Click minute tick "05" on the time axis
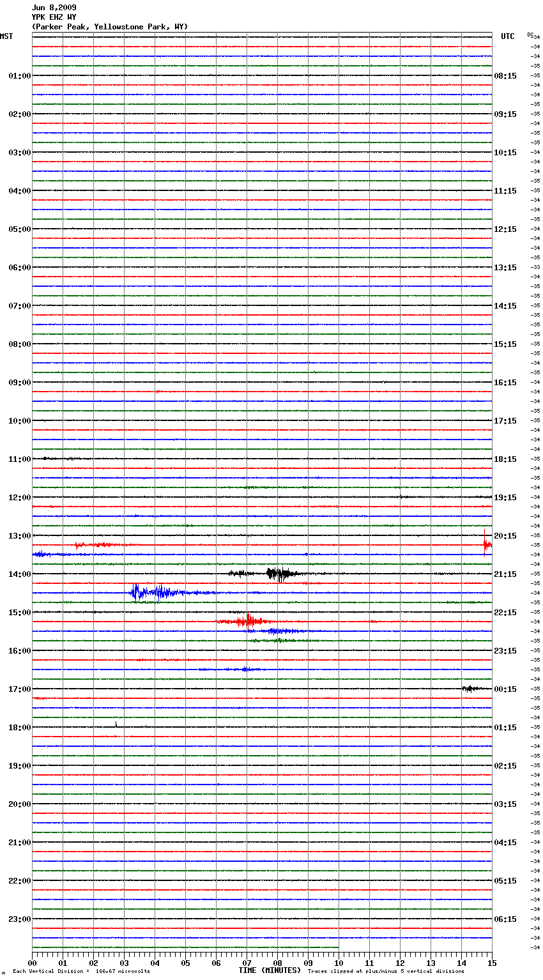The image size is (543, 980). point(185,963)
